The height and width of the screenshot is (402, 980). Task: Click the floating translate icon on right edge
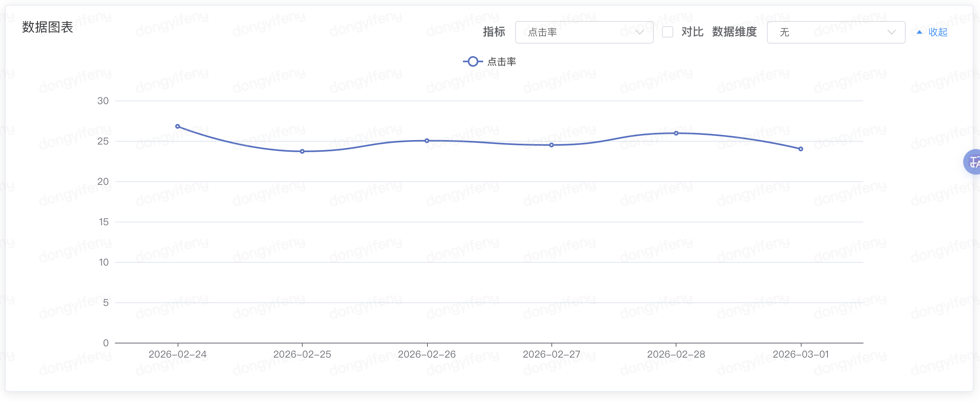(x=973, y=162)
